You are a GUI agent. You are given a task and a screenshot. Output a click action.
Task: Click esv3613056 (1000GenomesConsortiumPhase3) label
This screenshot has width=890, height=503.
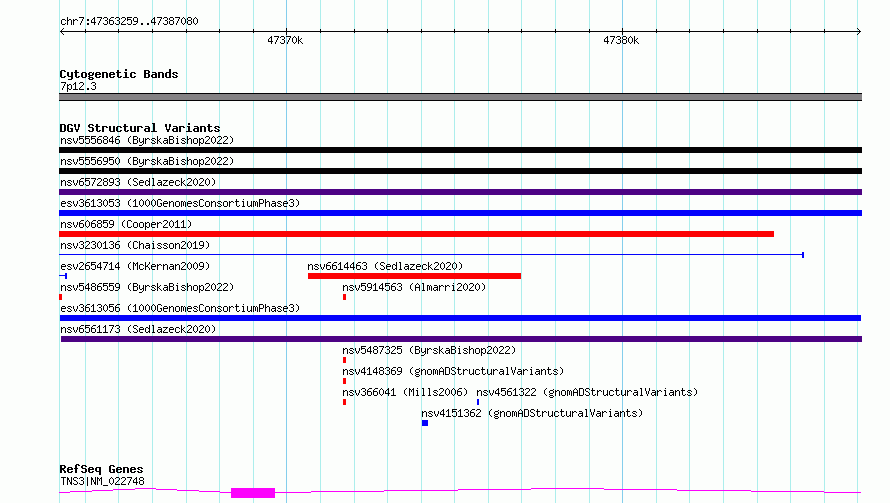180,308
